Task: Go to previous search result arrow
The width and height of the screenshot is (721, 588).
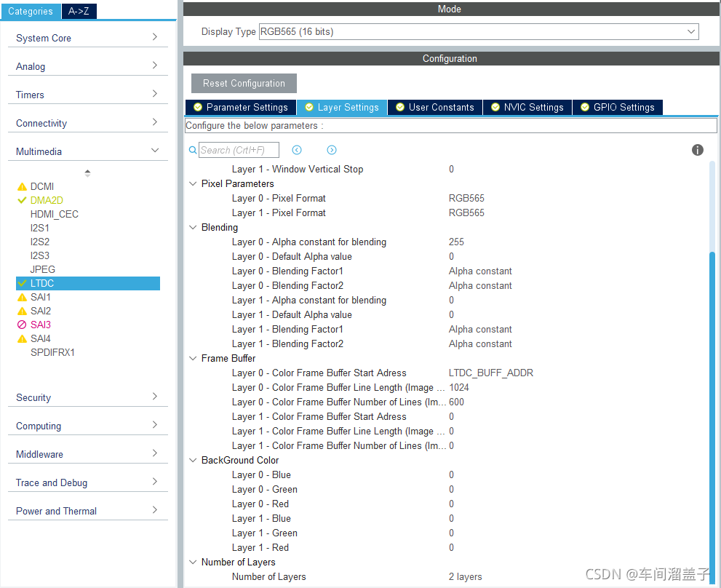Action: 297,150
